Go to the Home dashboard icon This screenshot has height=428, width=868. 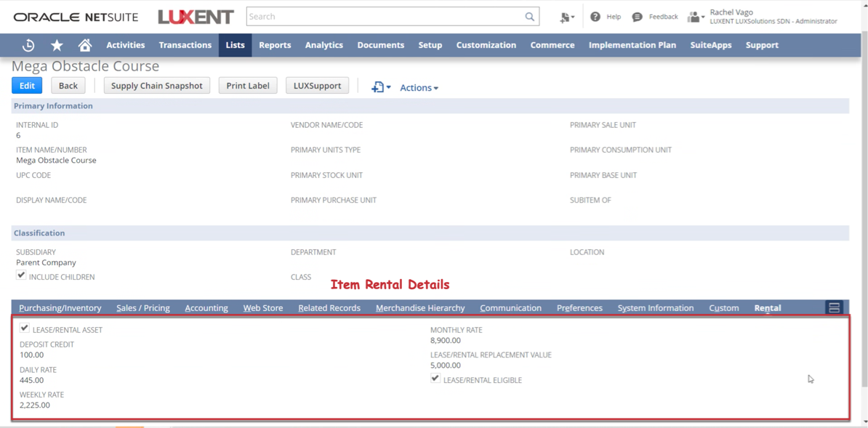85,45
